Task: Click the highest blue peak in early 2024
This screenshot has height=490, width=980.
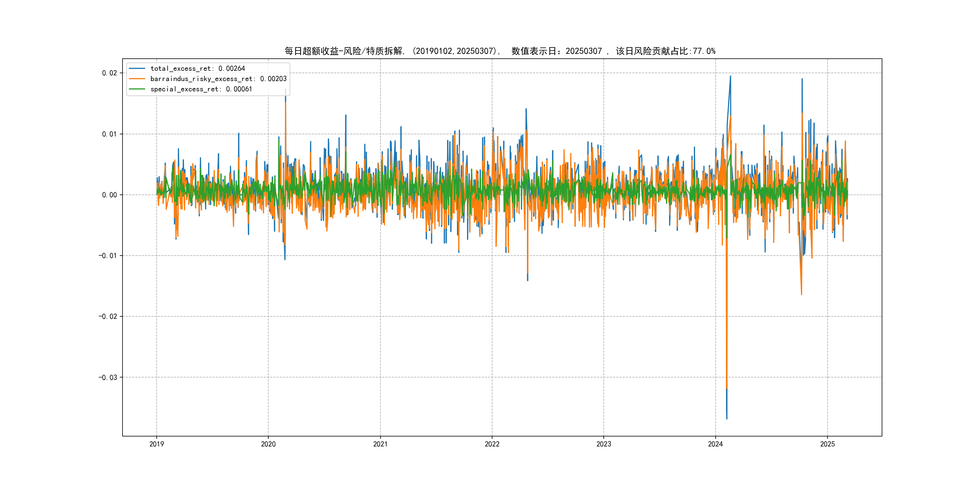Action: (x=730, y=77)
